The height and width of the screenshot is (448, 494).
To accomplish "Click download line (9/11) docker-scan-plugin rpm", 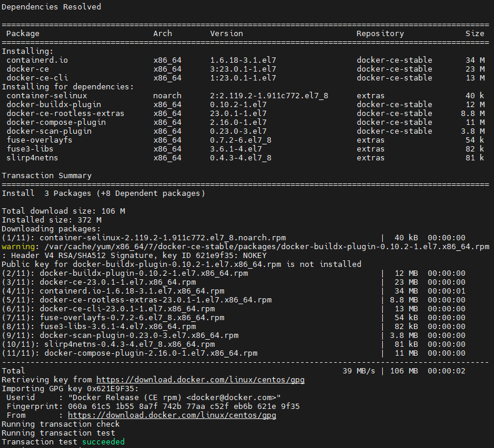I will pos(234,336).
